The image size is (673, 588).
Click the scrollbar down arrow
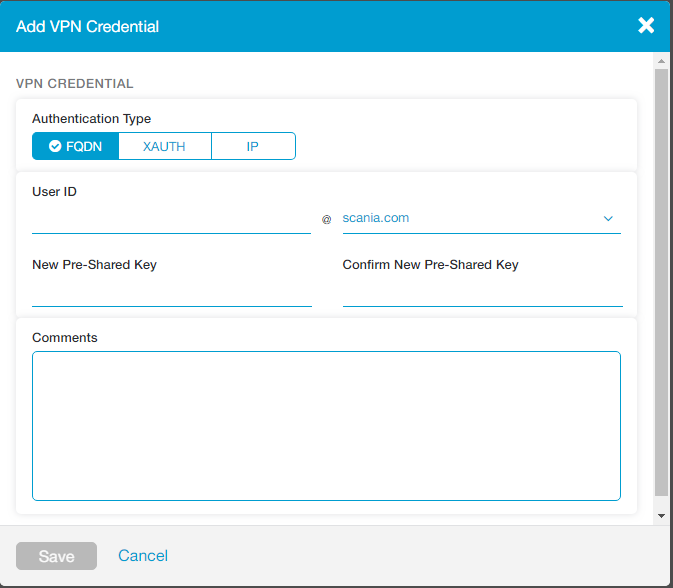click(661, 516)
